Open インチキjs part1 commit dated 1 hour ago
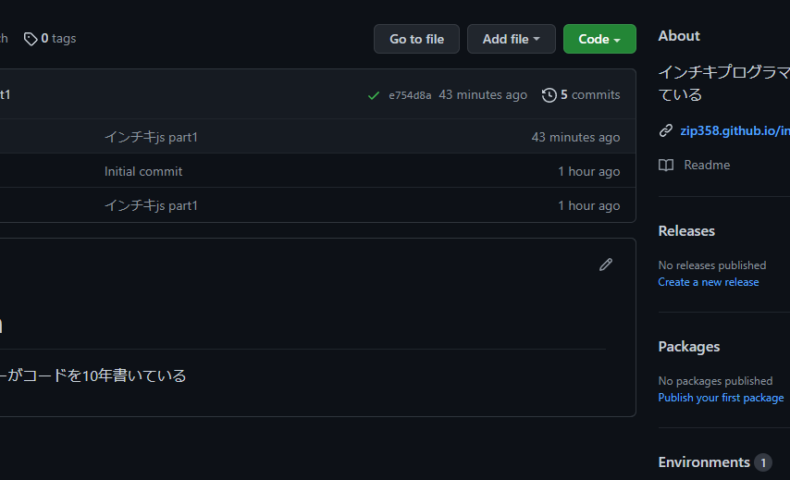This screenshot has height=480, width=790. pos(151,205)
